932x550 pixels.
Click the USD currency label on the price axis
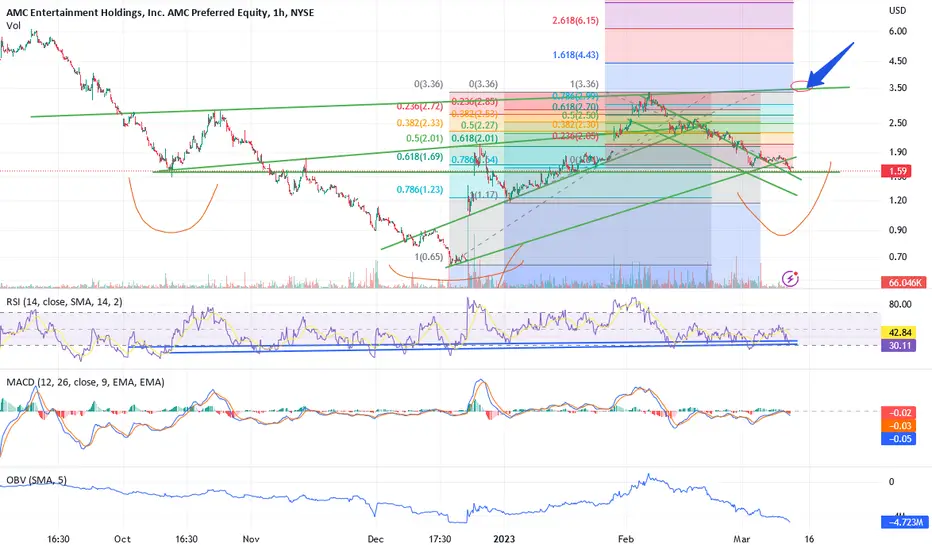898,11
